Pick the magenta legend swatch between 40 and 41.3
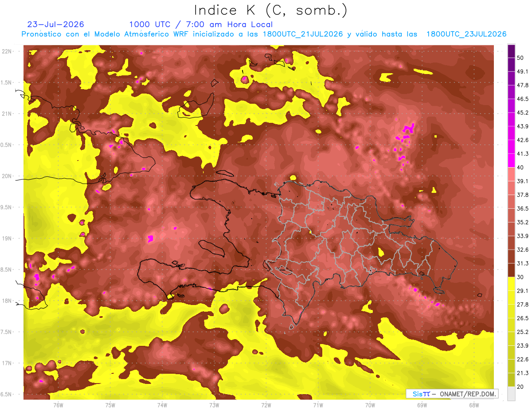This screenshot has height=411, width=532. point(511,160)
